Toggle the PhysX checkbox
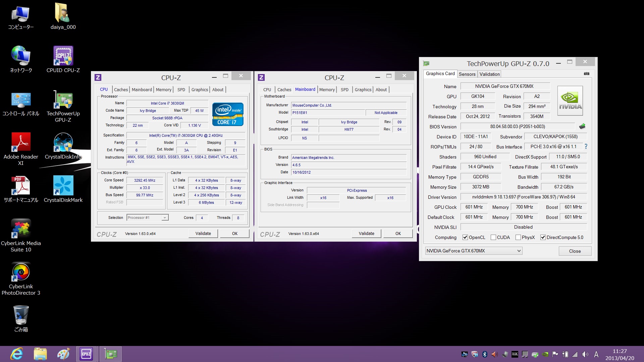Viewport: 644px width, 362px height. pyautogui.click(x=518, y=237)
